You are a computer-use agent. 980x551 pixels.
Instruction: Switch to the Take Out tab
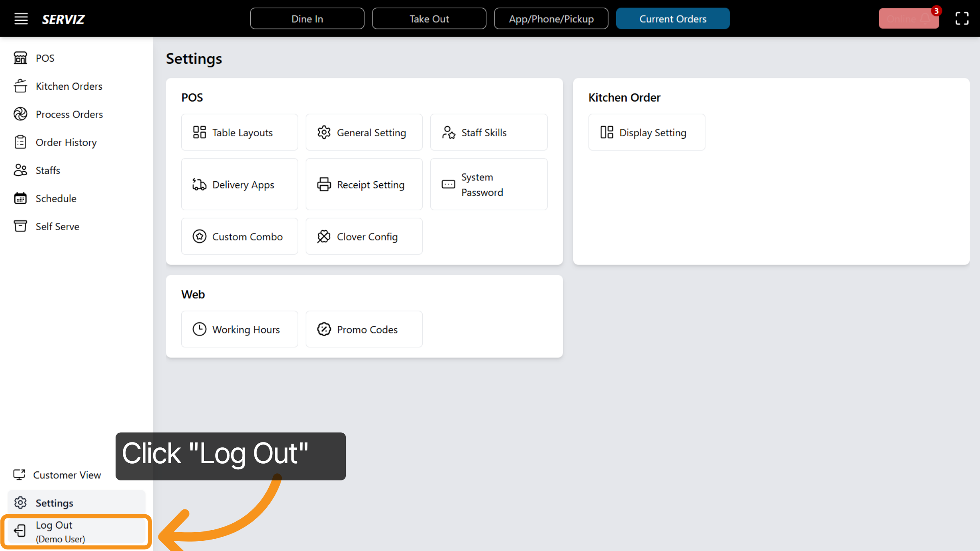click(429, 18)
